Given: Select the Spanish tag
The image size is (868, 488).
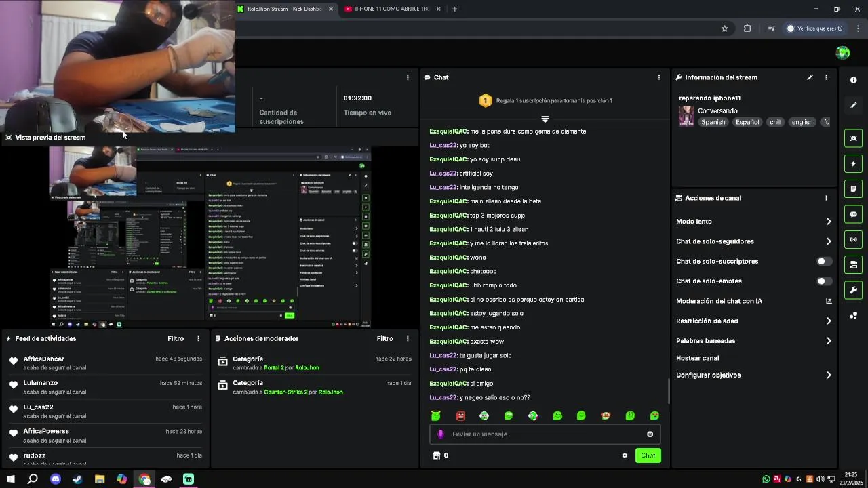Looking at the screenshot, I should (x=713, y=122).
